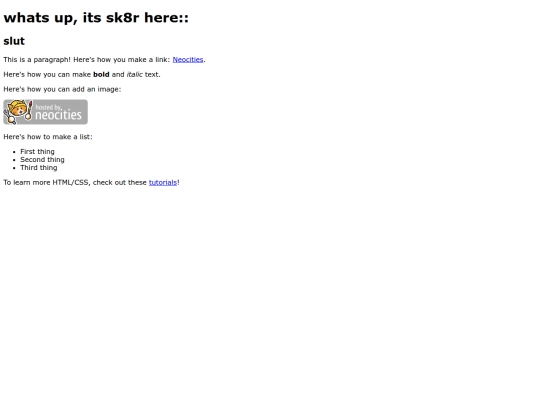The height and width of the screenshot is (405, 540).
Task: Click 'Here's how you can add an image:' text
Action: click(62, 89)
